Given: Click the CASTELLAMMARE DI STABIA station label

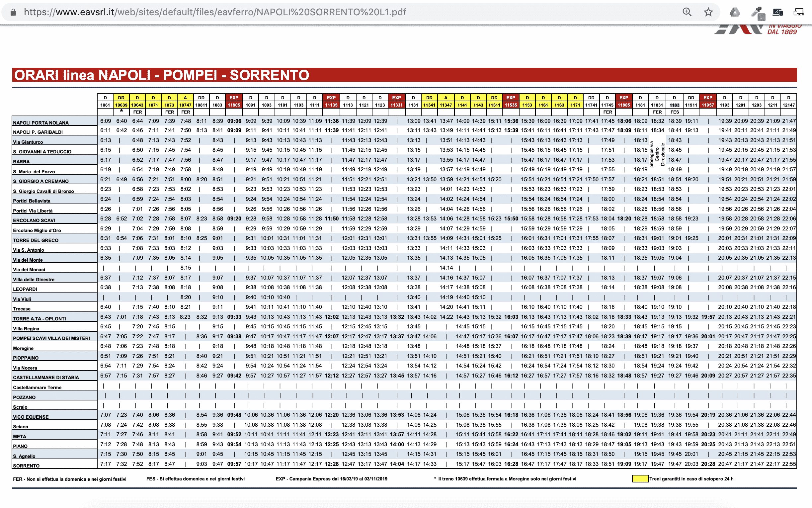Looking at the screenshot, I should [46, 377].
